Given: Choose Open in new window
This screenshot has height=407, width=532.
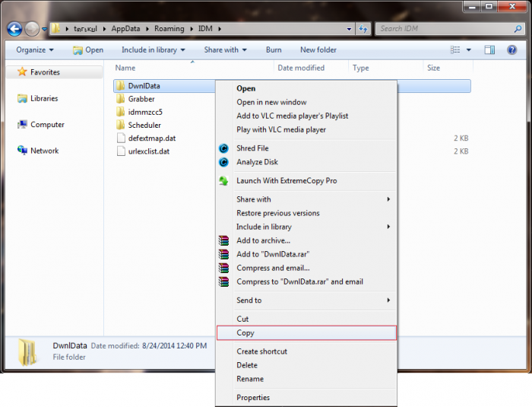Looking at the screenshot, I should coord(271,102).
